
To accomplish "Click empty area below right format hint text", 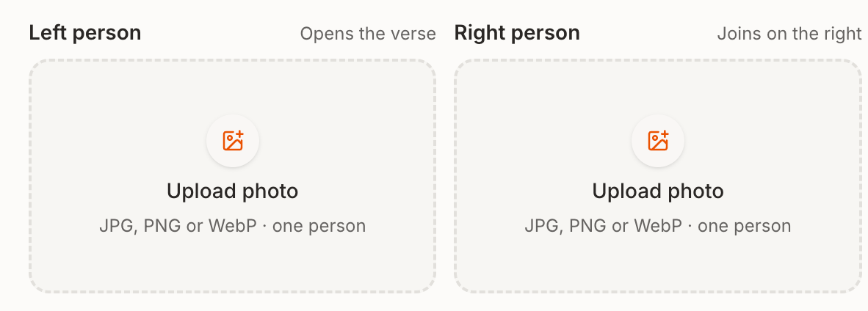I will (x=658, y=263).
